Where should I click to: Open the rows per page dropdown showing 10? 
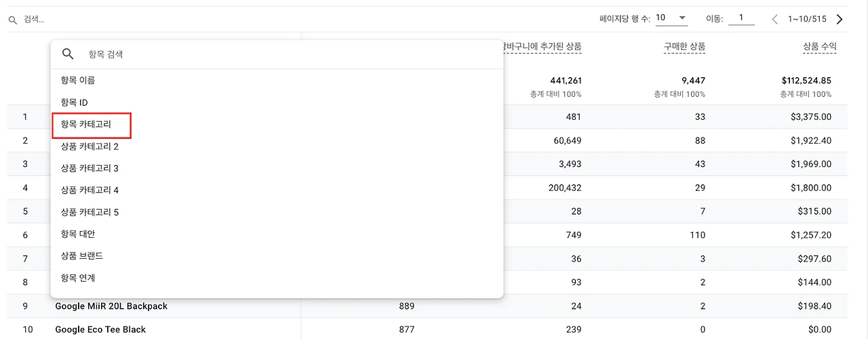(672, 18)
